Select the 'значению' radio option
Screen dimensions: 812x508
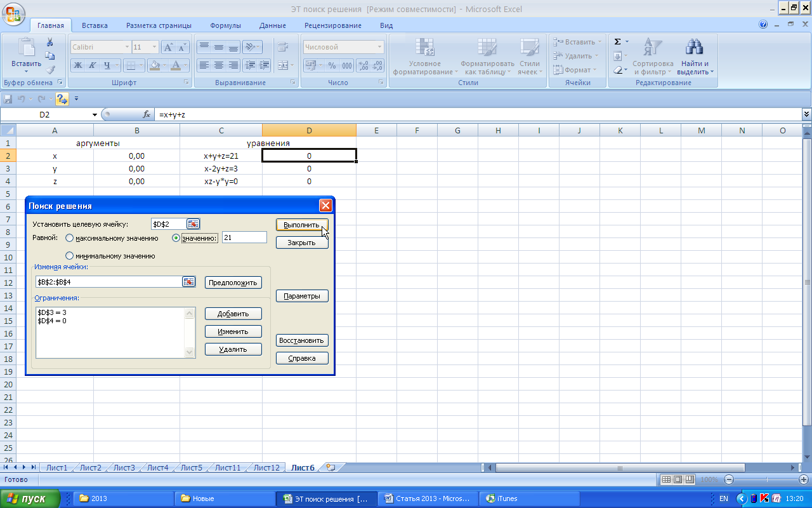coord(176,238)
